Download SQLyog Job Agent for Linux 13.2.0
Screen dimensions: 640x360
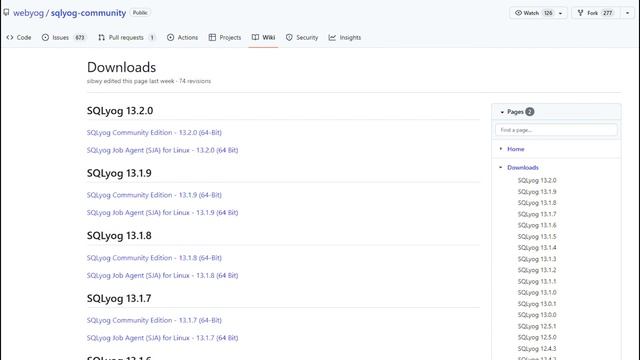coord(162,150)
